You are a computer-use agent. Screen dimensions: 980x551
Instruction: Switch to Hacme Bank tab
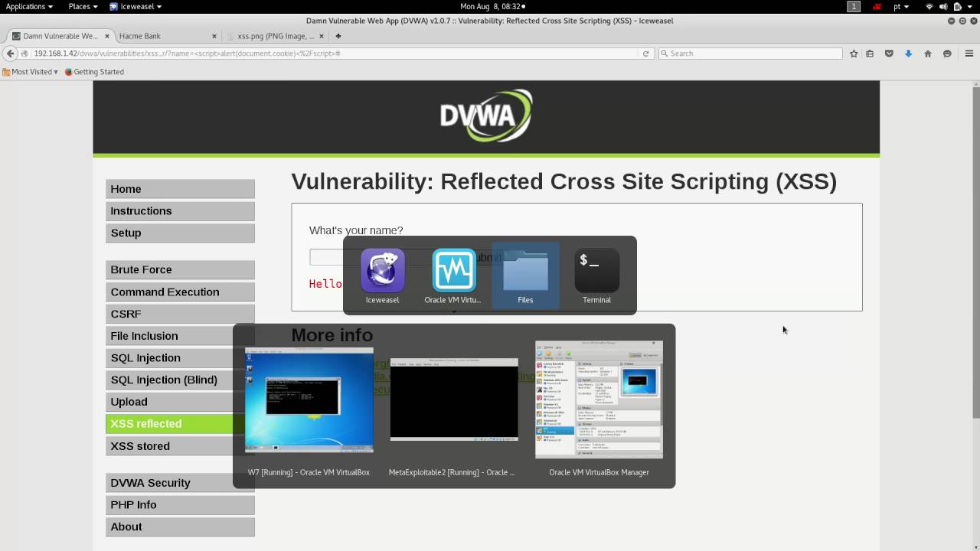168,36
